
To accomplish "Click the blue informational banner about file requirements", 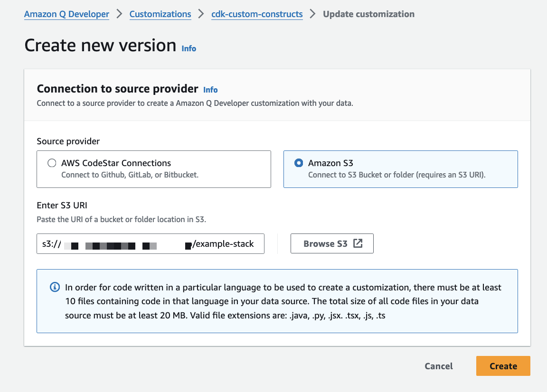I will (277, 301).
